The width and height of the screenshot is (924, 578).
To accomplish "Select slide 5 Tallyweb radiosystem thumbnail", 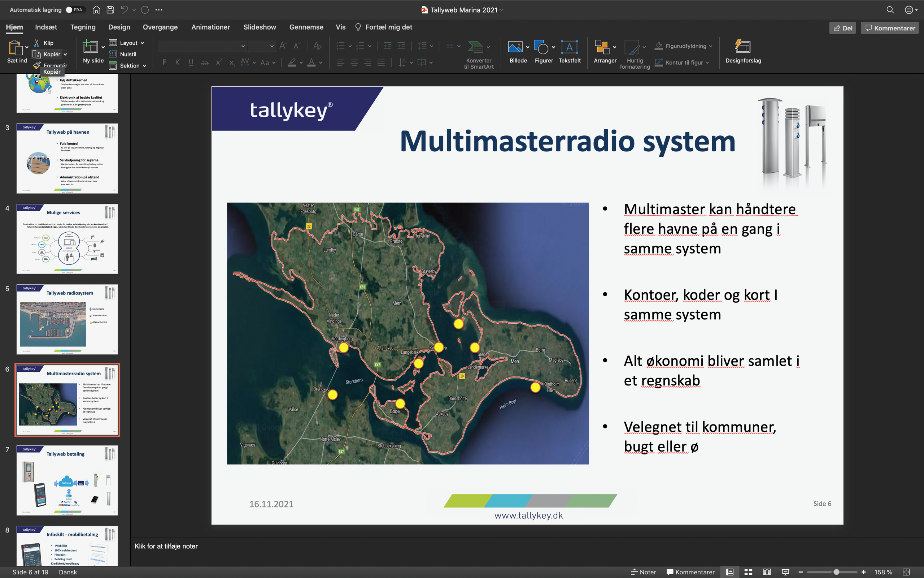I will (67, 320).
